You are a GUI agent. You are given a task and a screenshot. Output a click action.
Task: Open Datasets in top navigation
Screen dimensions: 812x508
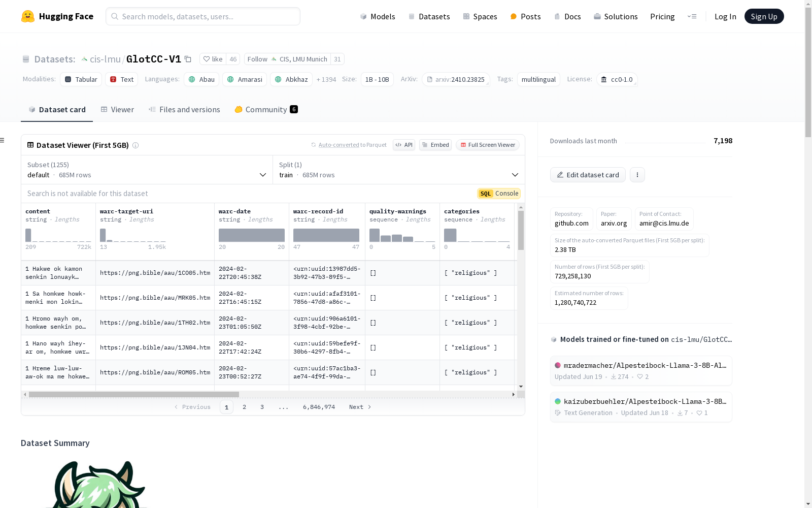point(429,16)
